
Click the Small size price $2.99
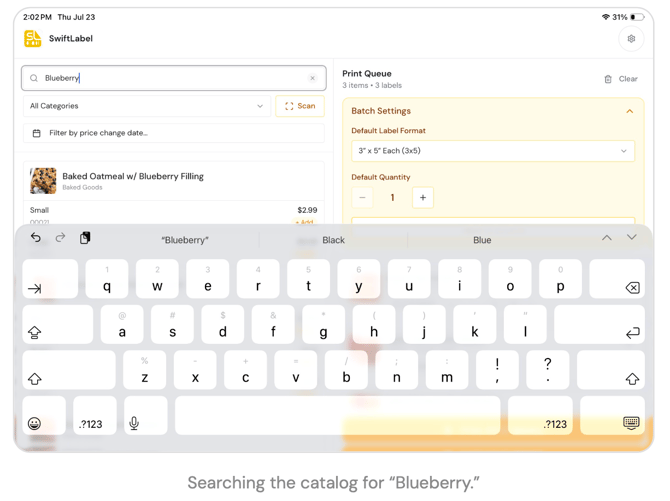307,210
